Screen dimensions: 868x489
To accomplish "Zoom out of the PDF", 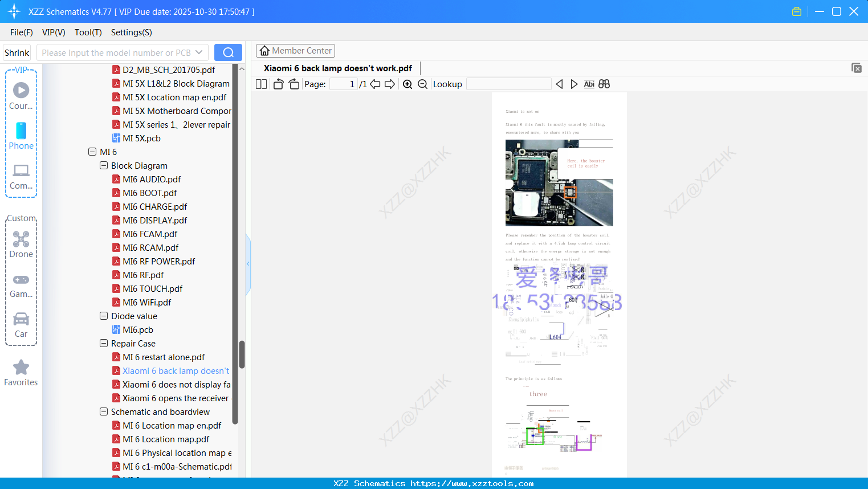I will point(422,84).
